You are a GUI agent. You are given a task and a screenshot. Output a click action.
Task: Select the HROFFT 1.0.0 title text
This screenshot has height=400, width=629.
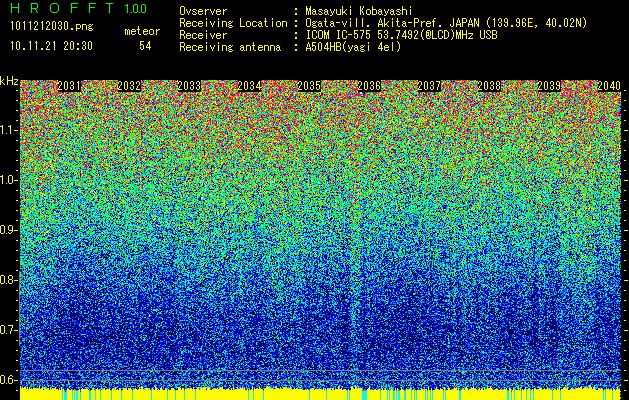[x=79, y=8]
